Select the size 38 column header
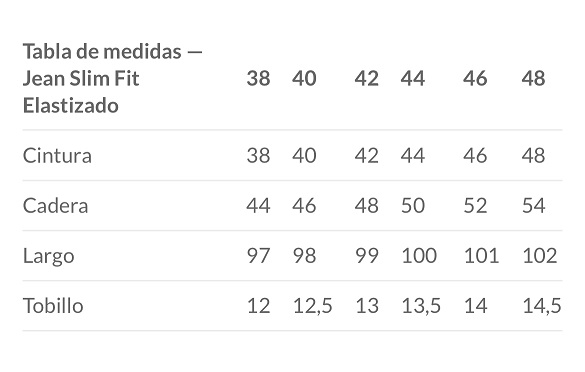Viewport: 585px width, 372px height. tap(258, 78)
